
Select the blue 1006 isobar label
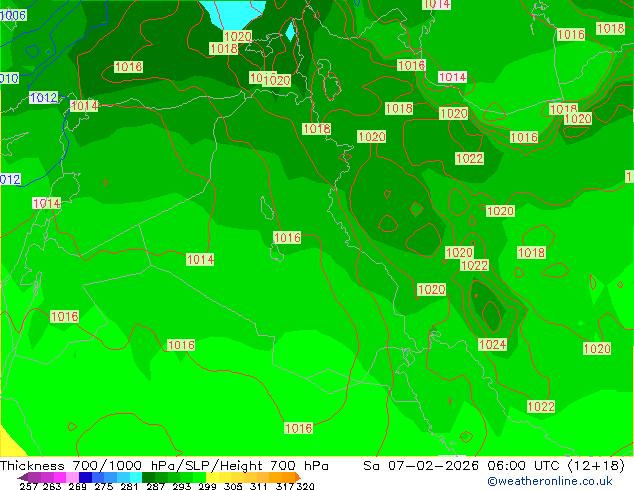click(13, 15)
